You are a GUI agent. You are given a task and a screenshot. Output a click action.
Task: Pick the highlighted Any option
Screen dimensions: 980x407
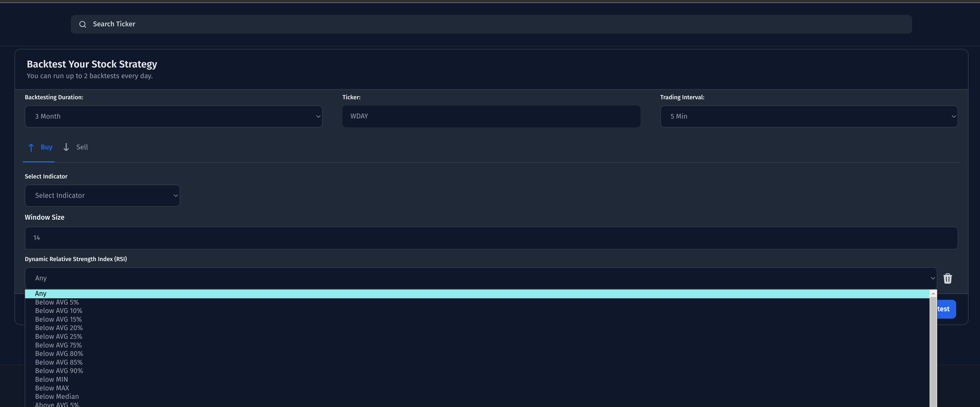click(41, 294)
